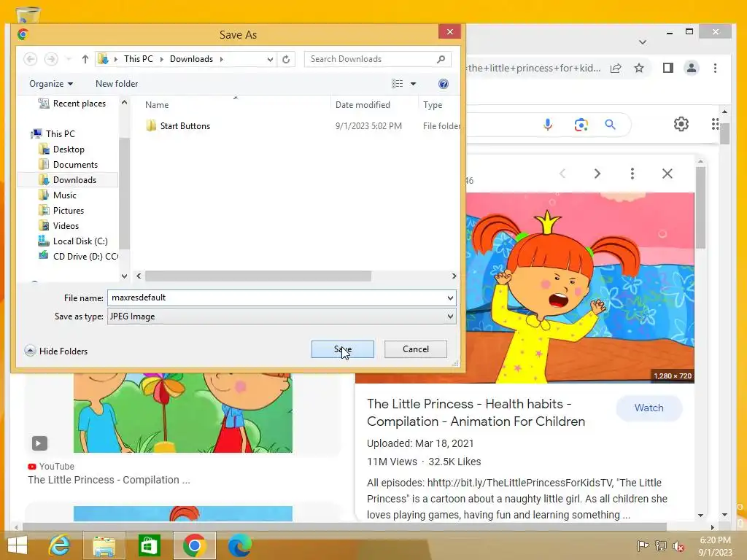
Task: Close the image preview panel
Action: [667, 174]
